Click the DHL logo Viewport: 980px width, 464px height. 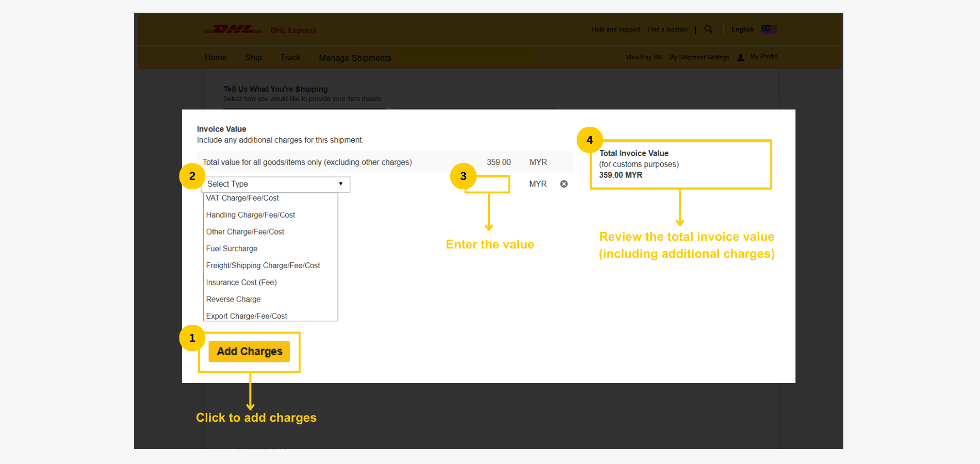click(234, 29)
